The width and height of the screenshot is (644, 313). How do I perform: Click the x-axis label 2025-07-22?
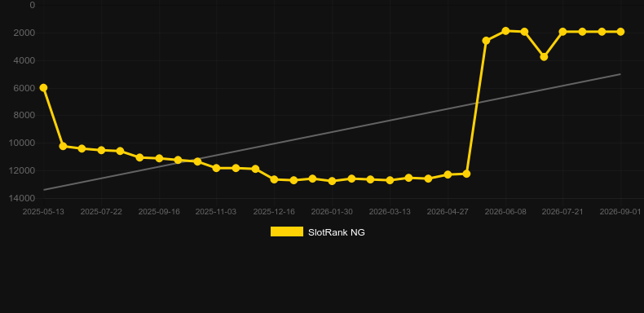pyautogui.click(x=101, y=212)
